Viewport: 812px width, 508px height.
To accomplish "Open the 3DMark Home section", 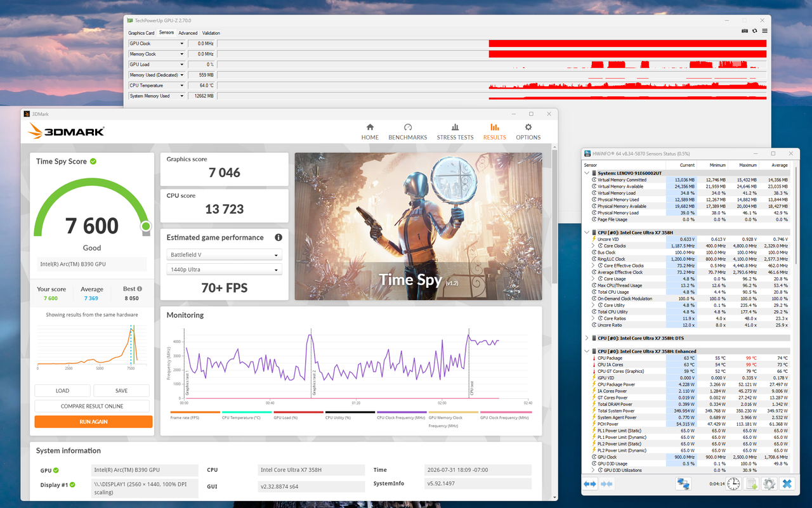I will click(x=370, y=132).
